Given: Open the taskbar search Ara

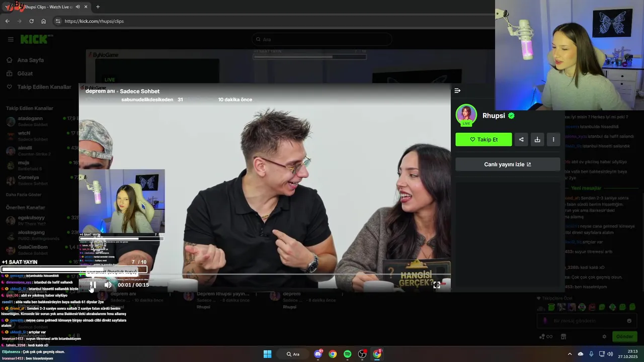Looking at the screenshot, I should click(x=293, y=354).
